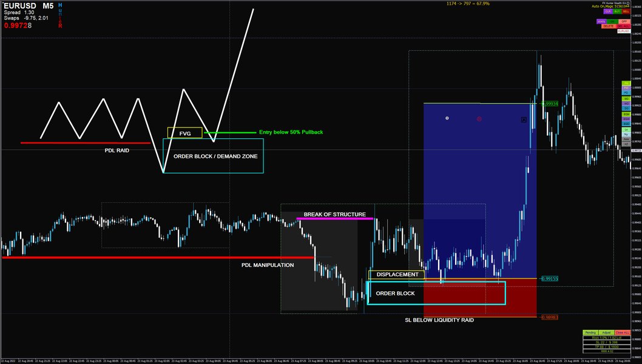Click the Adjust button in bottom panel

[x=606, y=332]
